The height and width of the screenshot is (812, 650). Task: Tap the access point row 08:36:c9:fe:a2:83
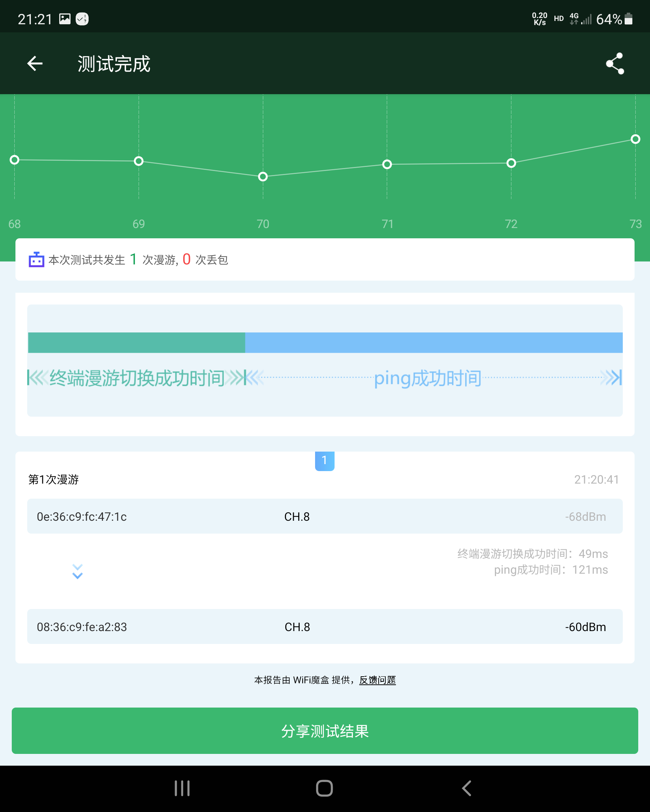[x=325, y=627]
